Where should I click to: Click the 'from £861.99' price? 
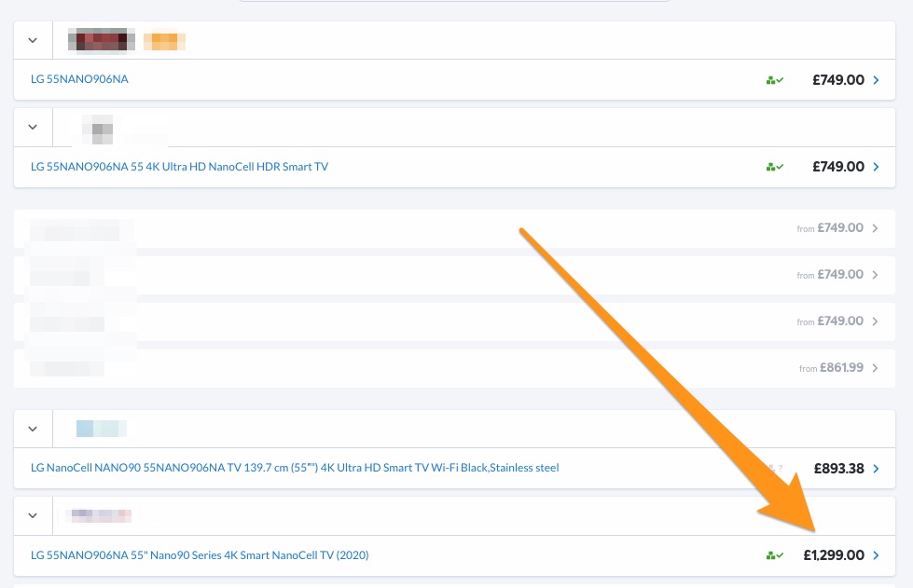pos(832,367)
